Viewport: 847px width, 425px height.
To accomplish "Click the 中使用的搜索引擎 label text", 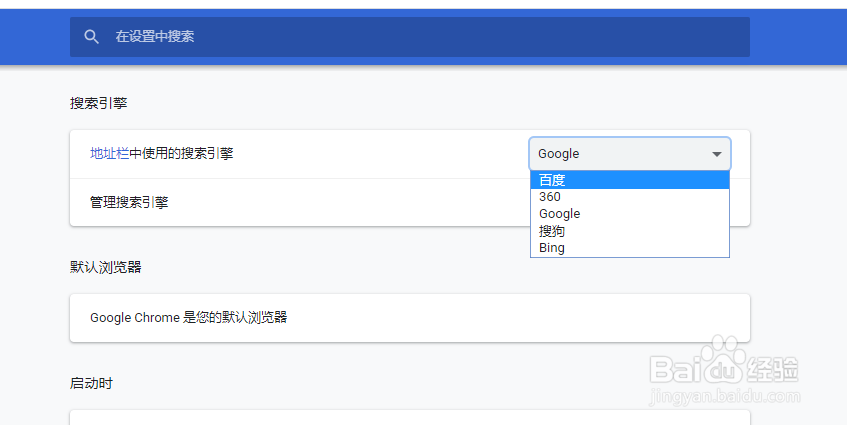I will tap(181, 153).
